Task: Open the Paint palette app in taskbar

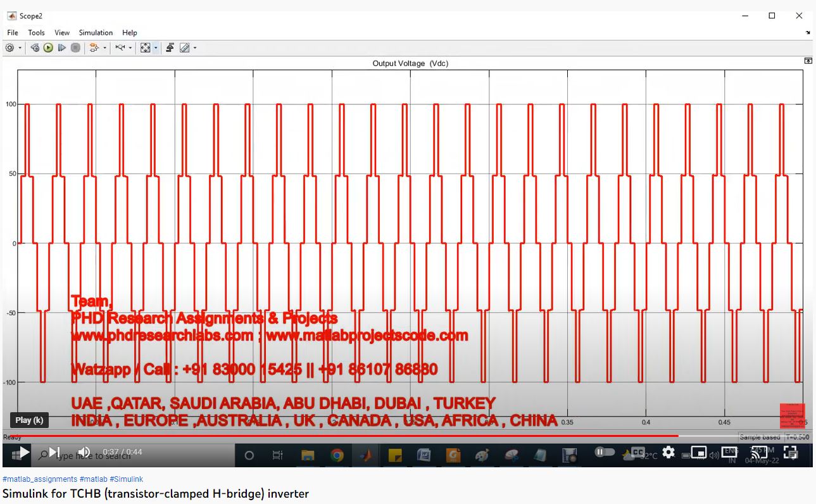Action: [482, 455]
